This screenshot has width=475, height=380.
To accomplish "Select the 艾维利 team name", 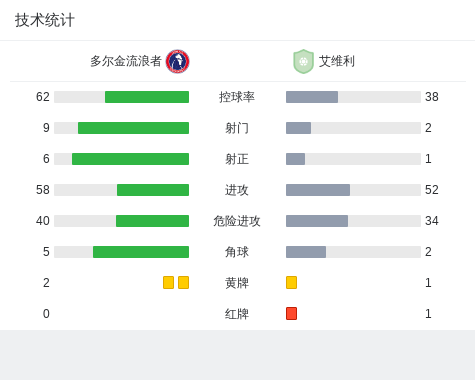I will [337, 61].
